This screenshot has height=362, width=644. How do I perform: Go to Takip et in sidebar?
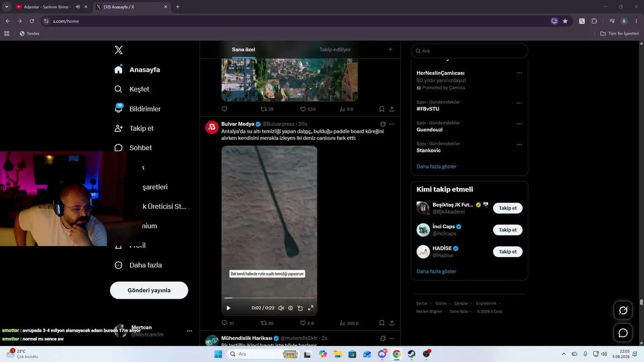click(x=134, y=128)
